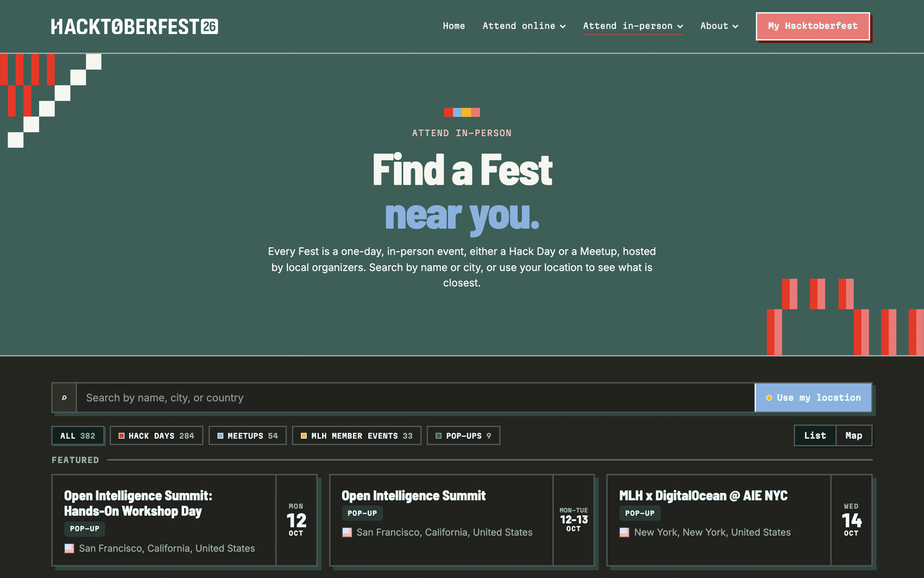This screenshot has width=924, height=578.
Task: Click US flag on Hands-On Workshop Day card
Action: [69, 548]
